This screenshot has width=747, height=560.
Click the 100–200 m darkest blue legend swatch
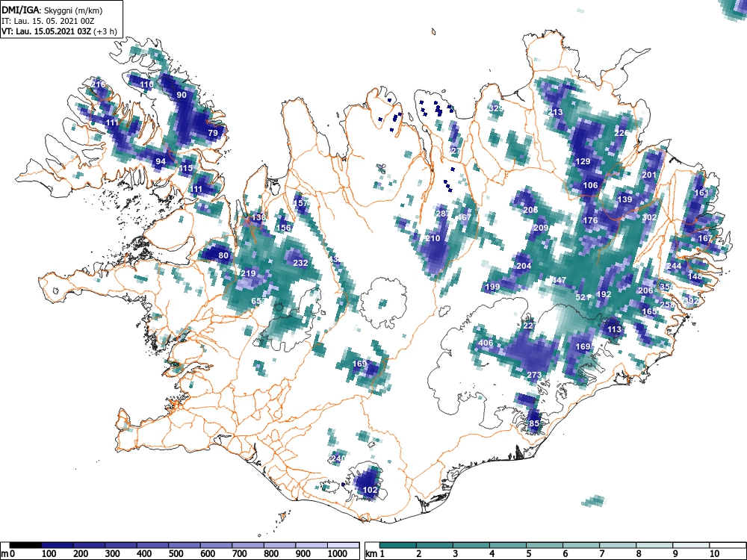58,545
